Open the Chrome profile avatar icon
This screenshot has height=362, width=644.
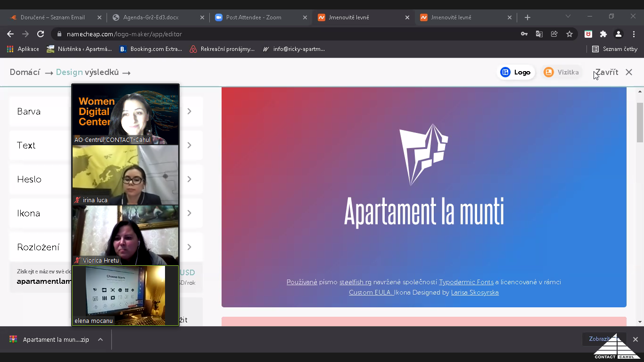(618, 34)
